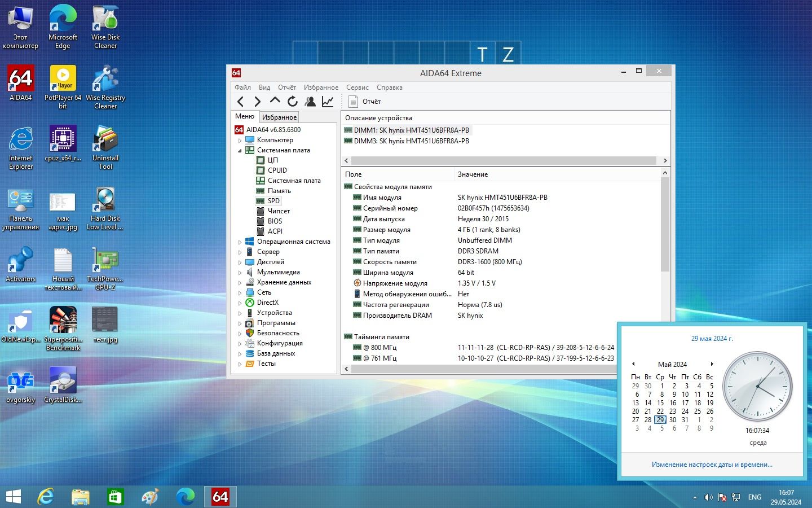812x508 pixels.
Task: Open PotPlayer 64 bit desktop icon
Action: pos(63,87)
